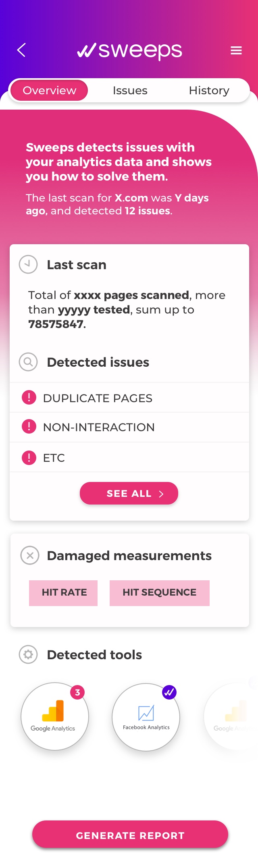Open the NON-INTERACTION issue row
This screenshot has height=868, width=258.
point(129,427)
